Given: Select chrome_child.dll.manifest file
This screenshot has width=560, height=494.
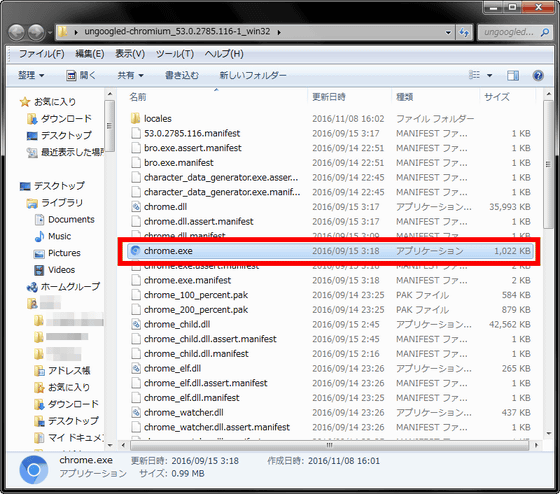Looking at the screenshot, I should pyautogui.click(x=196, y=354).
